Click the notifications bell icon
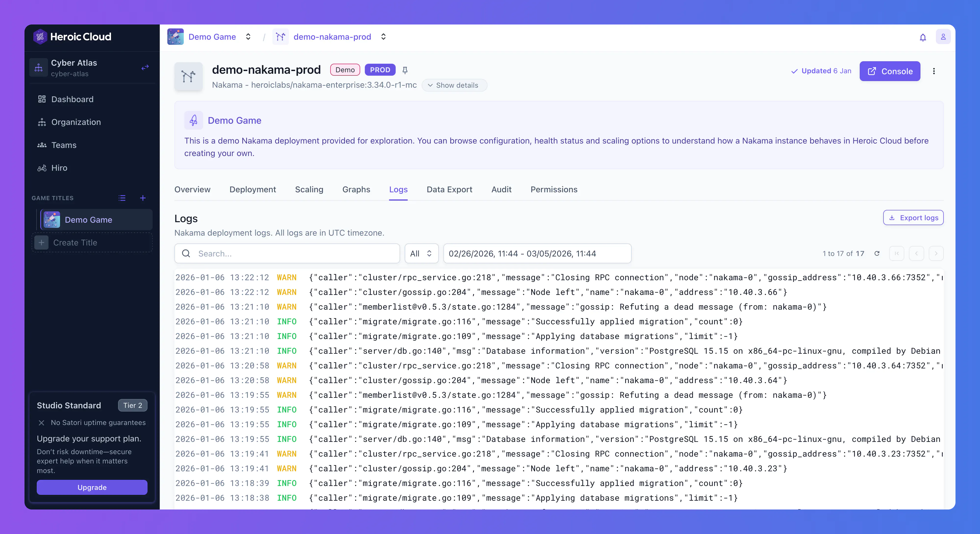 (x=923, y=37)
